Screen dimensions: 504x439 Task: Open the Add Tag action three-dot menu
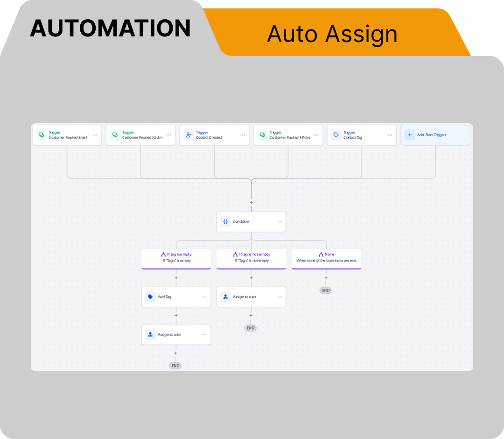205,297
